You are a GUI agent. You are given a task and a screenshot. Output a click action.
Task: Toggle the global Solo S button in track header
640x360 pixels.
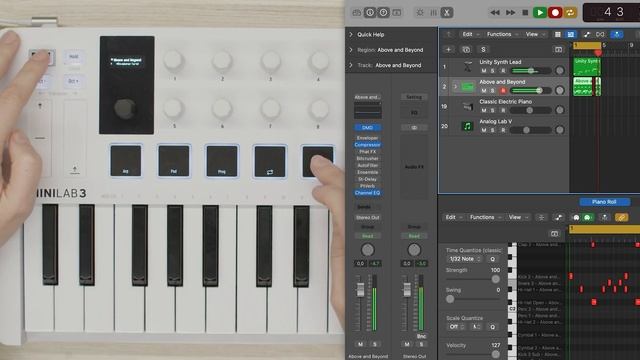483,49
